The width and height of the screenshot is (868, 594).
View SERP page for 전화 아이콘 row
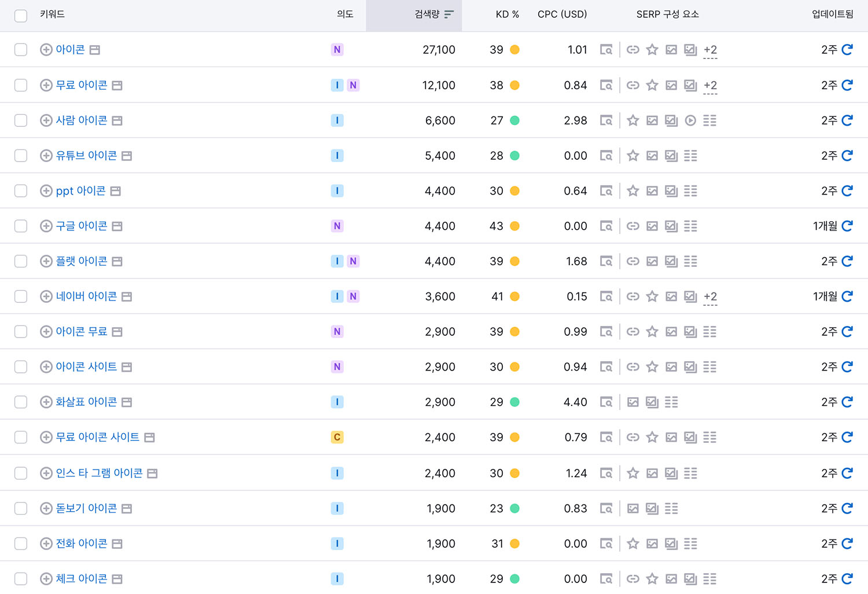point(606,544)
